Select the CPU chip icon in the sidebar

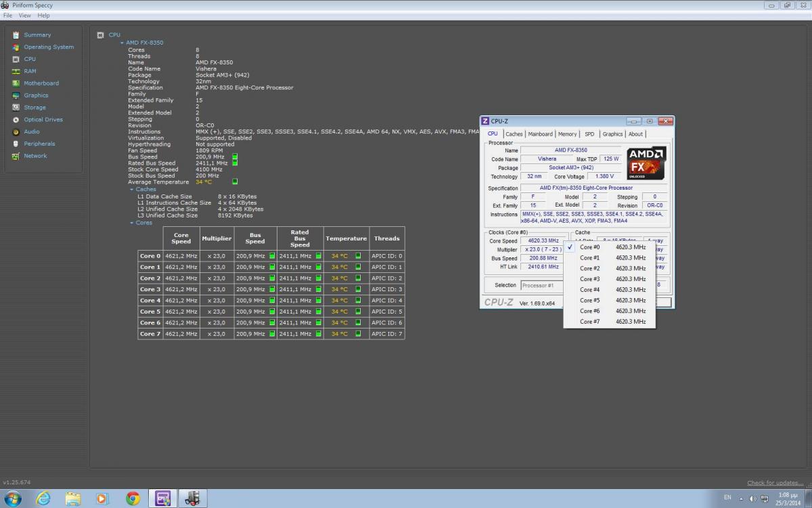point(16,59)
